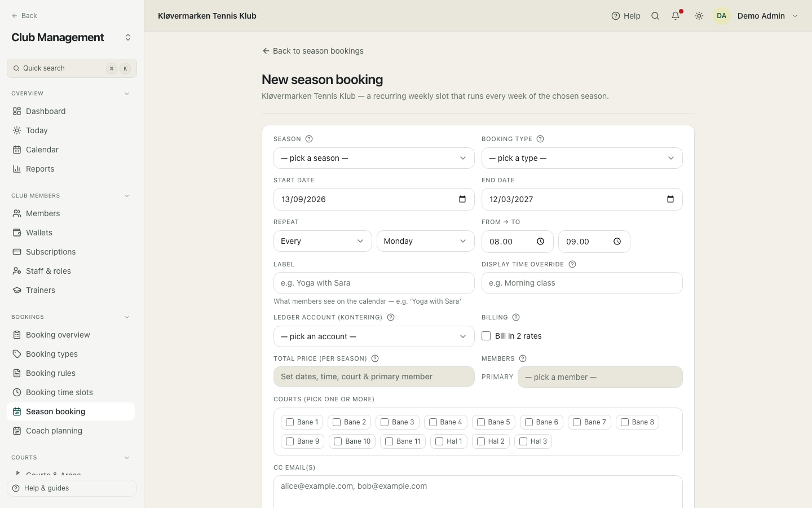Click Back to season bookings link
The width and height of the screenshot is (812, 508).
(313, 51)
